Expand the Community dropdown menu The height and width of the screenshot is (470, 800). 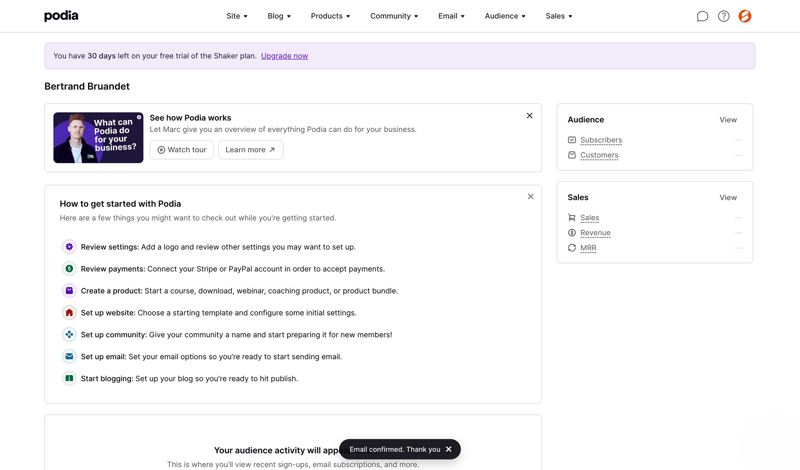[394, 16]
